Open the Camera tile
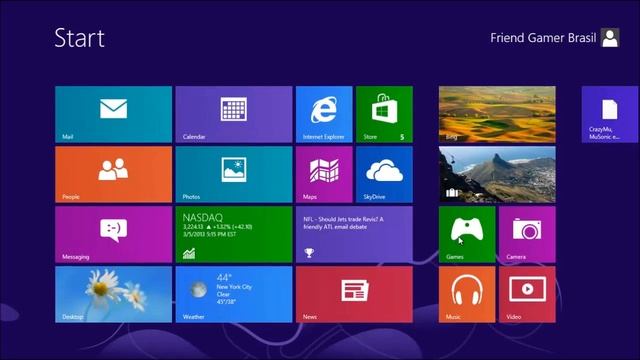Image resolution: width=640 pixels, height=360 pixels. click(527, 234)
